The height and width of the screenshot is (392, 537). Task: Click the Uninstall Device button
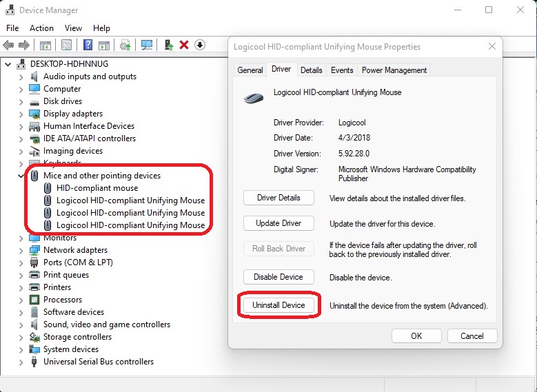(x=278, y=305)
